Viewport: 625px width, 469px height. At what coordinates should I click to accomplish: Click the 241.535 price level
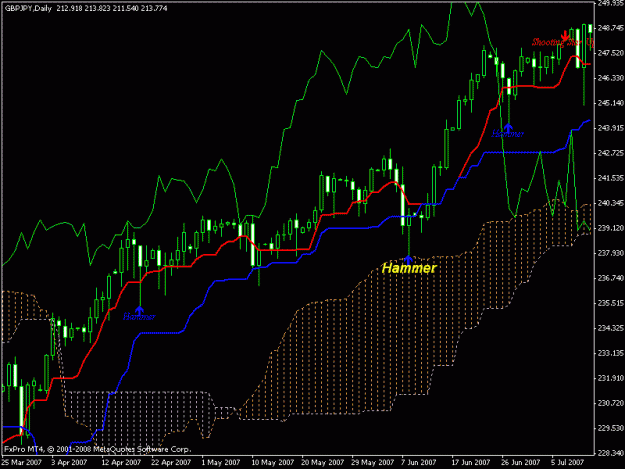pyautogui.click(x=610, y=178)
